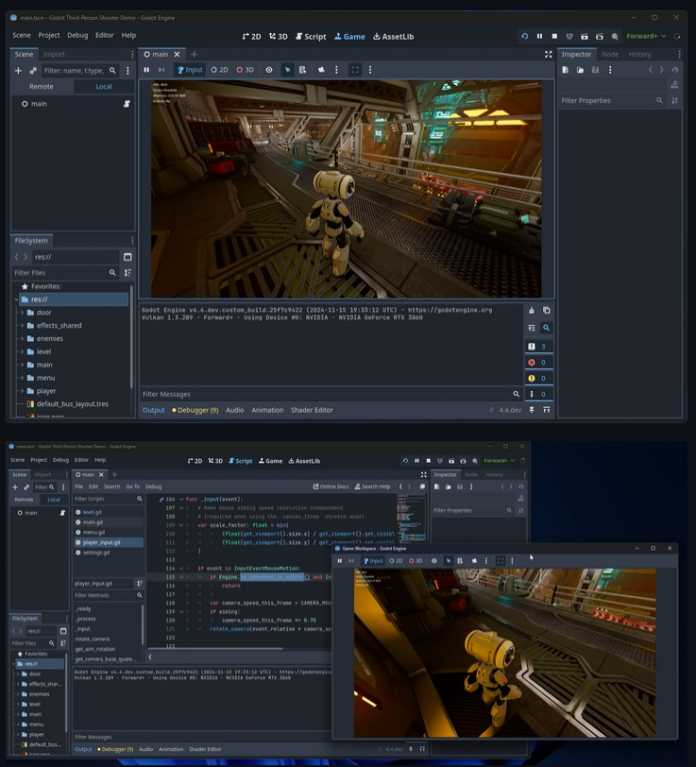The width and height of the screenshot is (696, 767).
Task: Add a new scene tab in top window
Action: 194,54
